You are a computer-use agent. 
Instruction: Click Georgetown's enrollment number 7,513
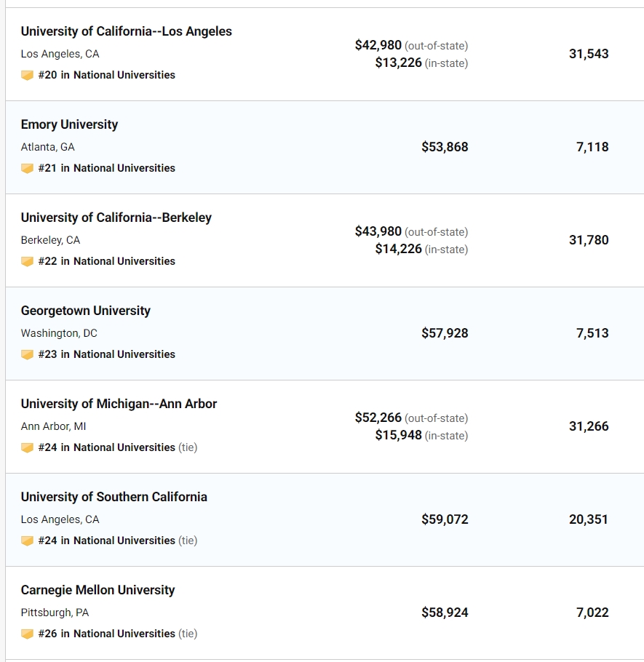[x=592, y=333]
